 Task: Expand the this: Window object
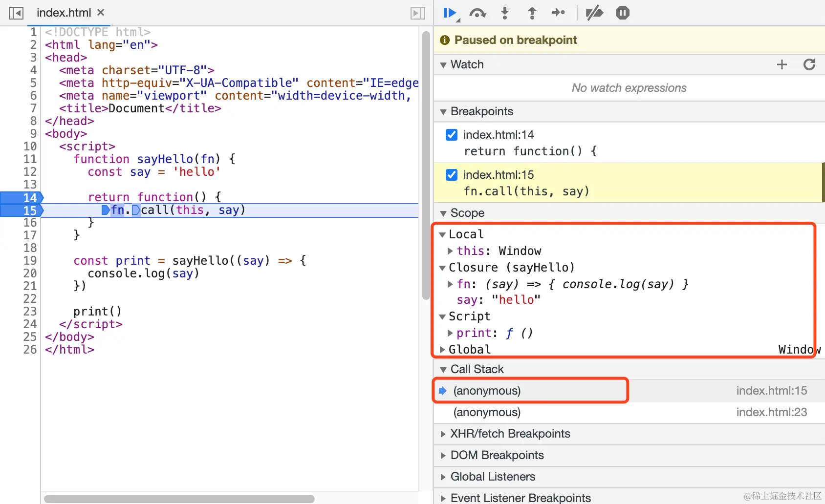[x=450, y=251]
